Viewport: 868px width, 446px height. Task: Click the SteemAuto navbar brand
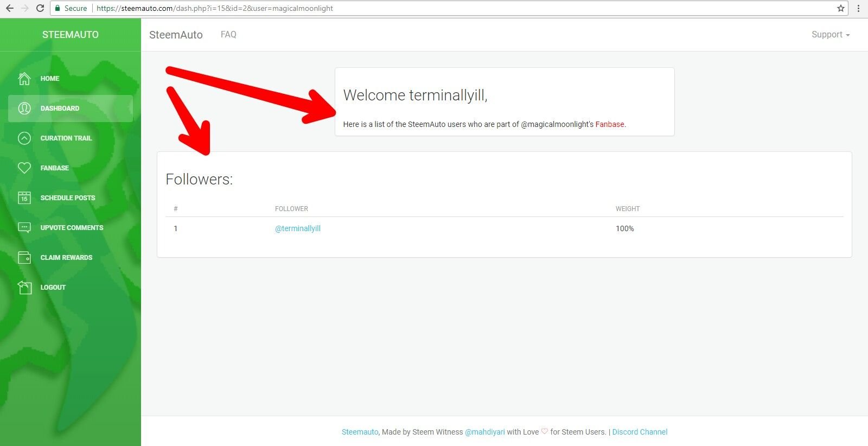(176, 35)
